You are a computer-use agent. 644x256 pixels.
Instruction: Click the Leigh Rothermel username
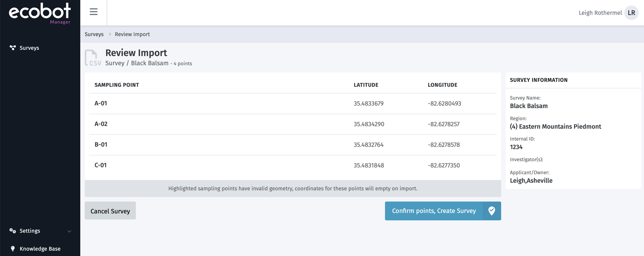click(x=600, y=13)
